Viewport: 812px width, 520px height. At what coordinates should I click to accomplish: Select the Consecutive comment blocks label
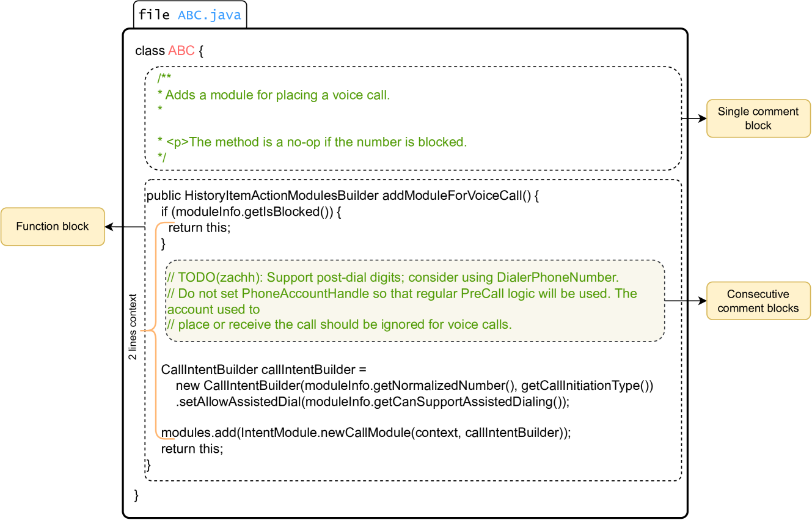pyautogui.click(x=758, y=301)
